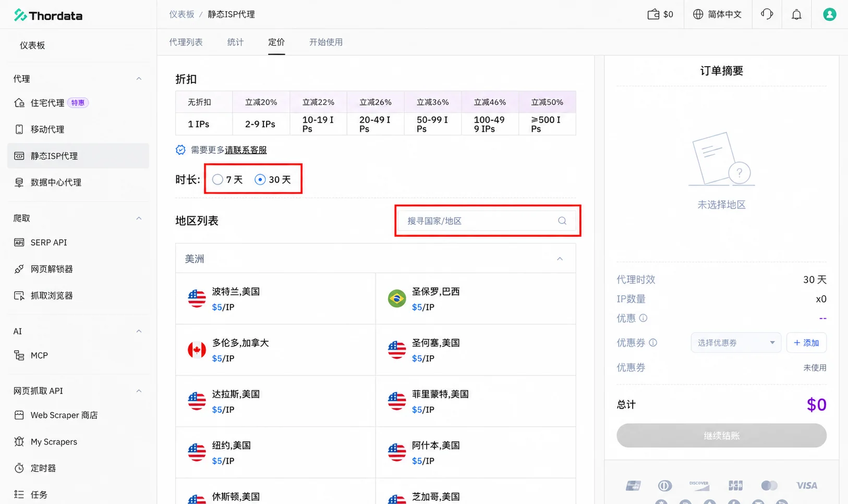
Task: Collapse the 美洲 region list
Action: (560, 259)
